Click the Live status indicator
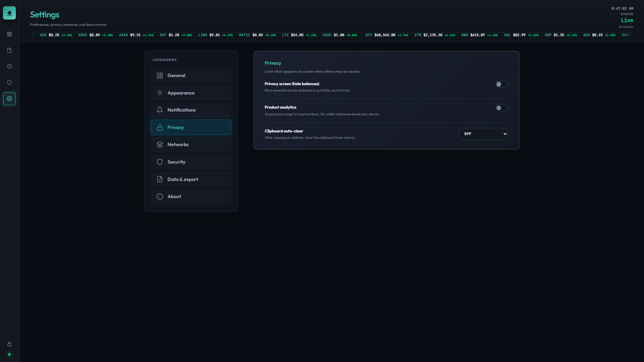 point(627,20)
